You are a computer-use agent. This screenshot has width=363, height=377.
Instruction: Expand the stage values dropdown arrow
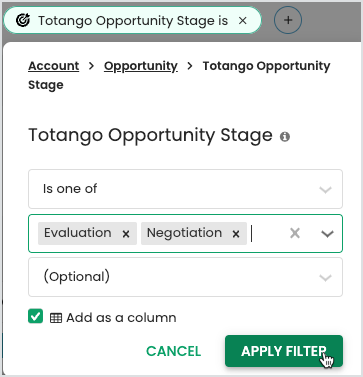tap(327, 234)
